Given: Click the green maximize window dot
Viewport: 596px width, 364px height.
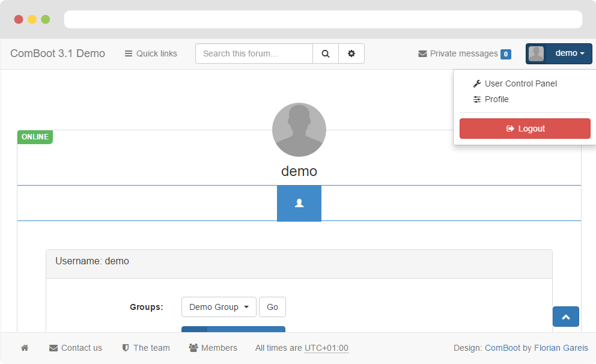Looking at the screenshot, I should click(45, 19).
